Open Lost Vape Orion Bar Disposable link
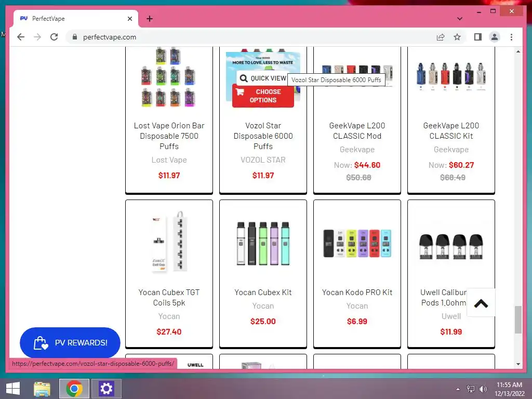532x399 pixels. click(x=169, y=136)
